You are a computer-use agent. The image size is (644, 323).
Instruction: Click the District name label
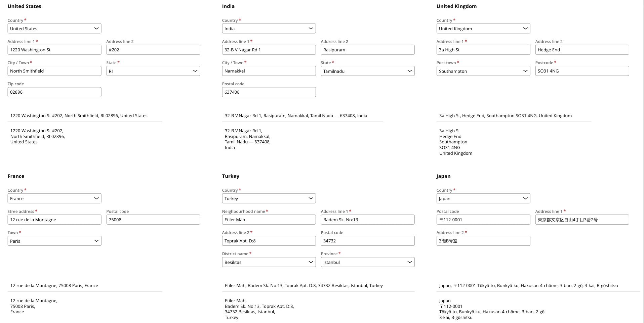235,254
